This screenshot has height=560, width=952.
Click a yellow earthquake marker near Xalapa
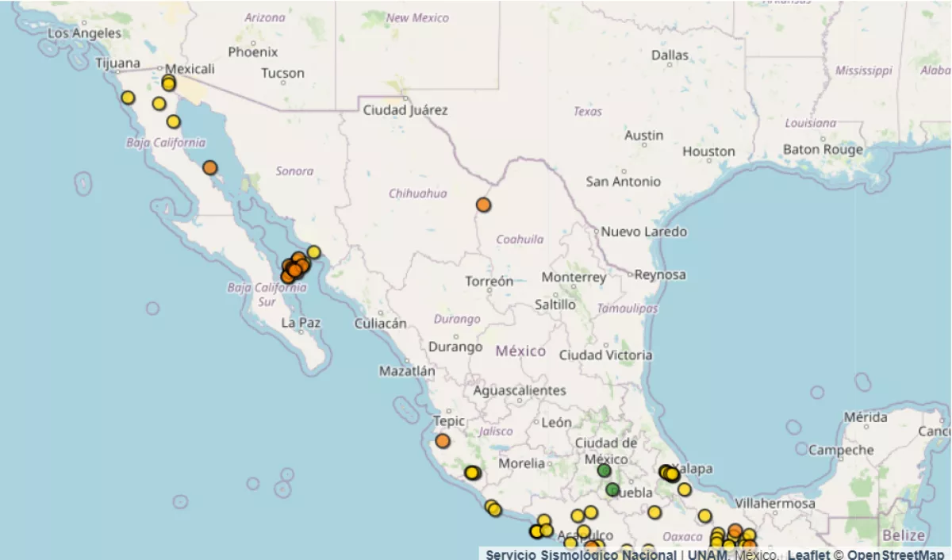point(670,474)
